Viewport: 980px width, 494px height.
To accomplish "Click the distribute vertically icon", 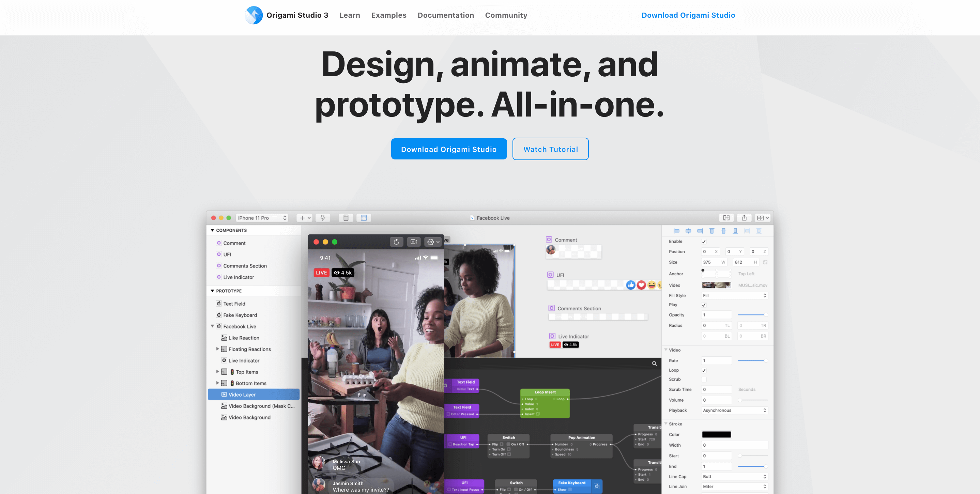I will 759,231.
